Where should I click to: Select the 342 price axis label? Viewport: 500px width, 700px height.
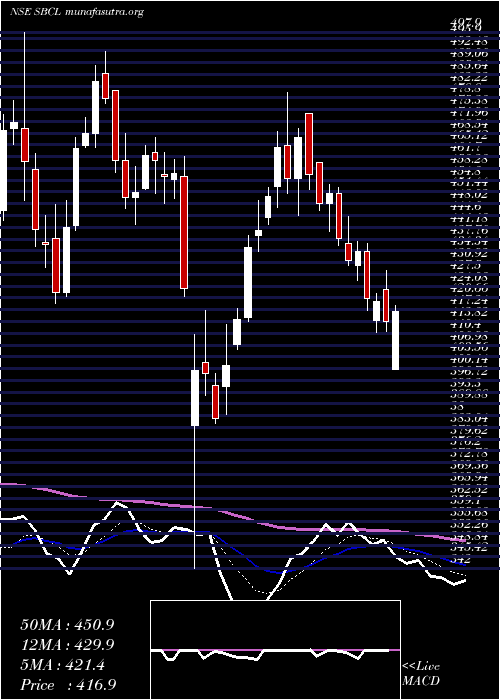click(461, 559)
